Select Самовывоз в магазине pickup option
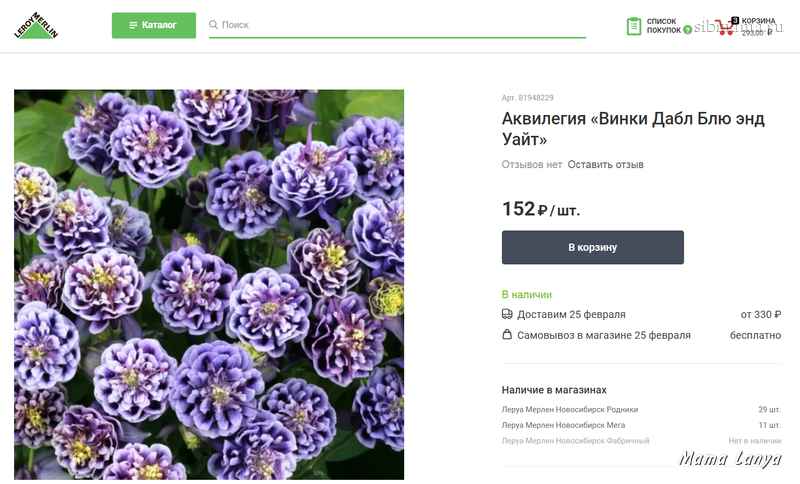800x484 pixels. [x=603, y=335]
